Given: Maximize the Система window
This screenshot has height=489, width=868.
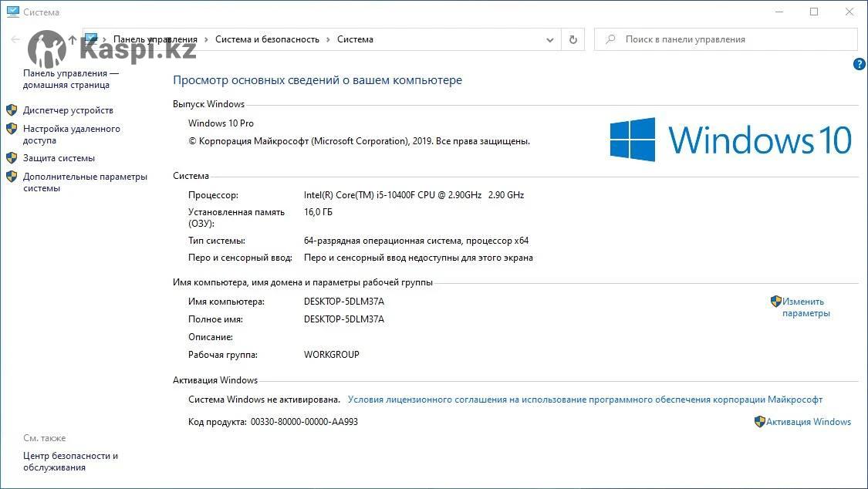Looking at the screenshot, I should click(814, 12).
